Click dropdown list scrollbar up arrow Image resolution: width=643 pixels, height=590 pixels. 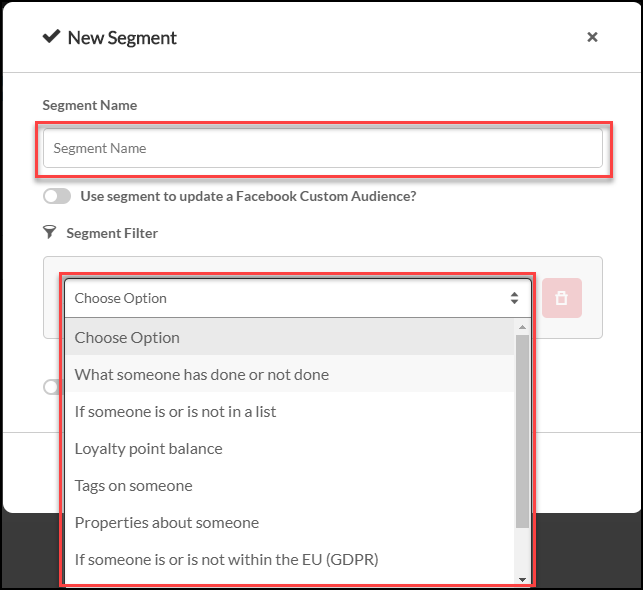pyautogui.click(x=522, y=327)
